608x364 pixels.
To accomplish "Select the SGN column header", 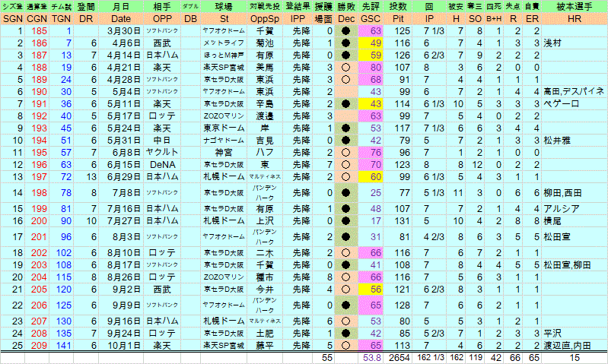I will [x=12, y=19].
